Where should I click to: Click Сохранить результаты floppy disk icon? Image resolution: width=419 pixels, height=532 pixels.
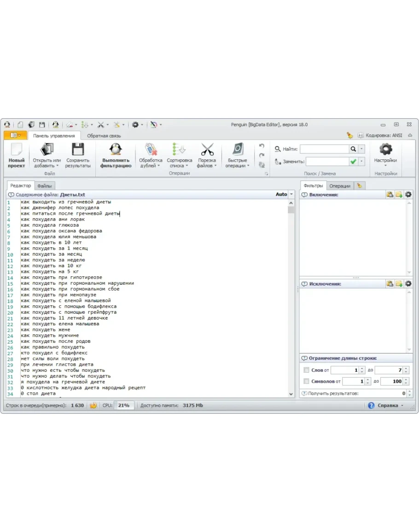[78, 150]
